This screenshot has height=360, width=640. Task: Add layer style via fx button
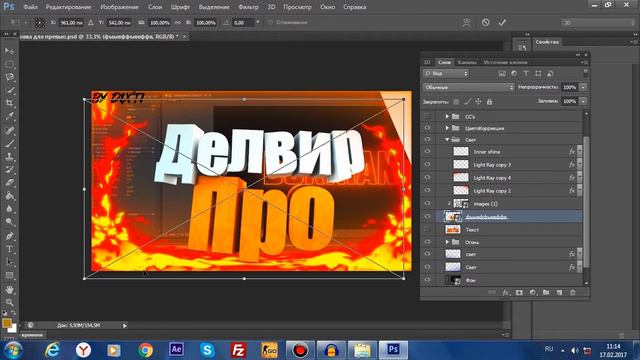(506, 293)
